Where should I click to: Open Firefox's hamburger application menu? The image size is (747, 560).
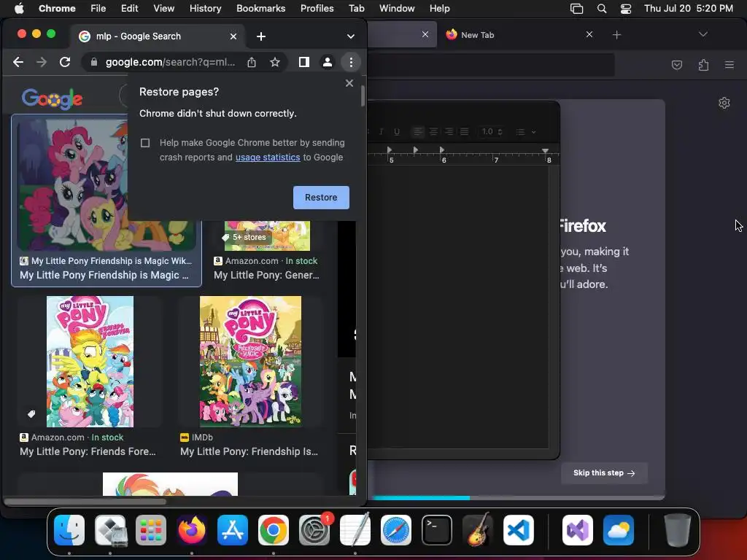(x=729, y=65)
